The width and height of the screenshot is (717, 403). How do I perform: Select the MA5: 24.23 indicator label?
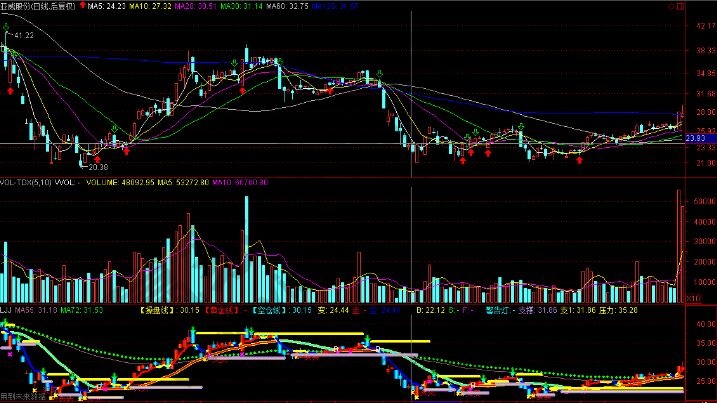click(x=107, y=6)
